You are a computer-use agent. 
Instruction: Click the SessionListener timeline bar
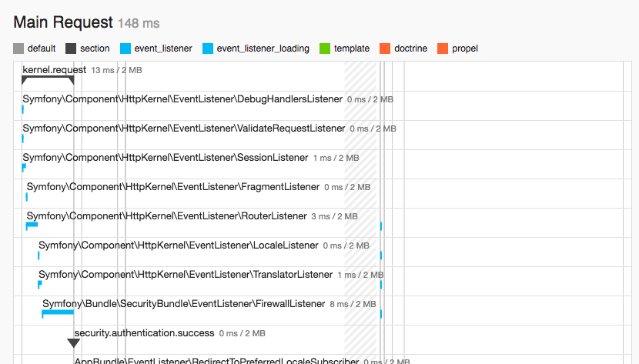(24, 168)
